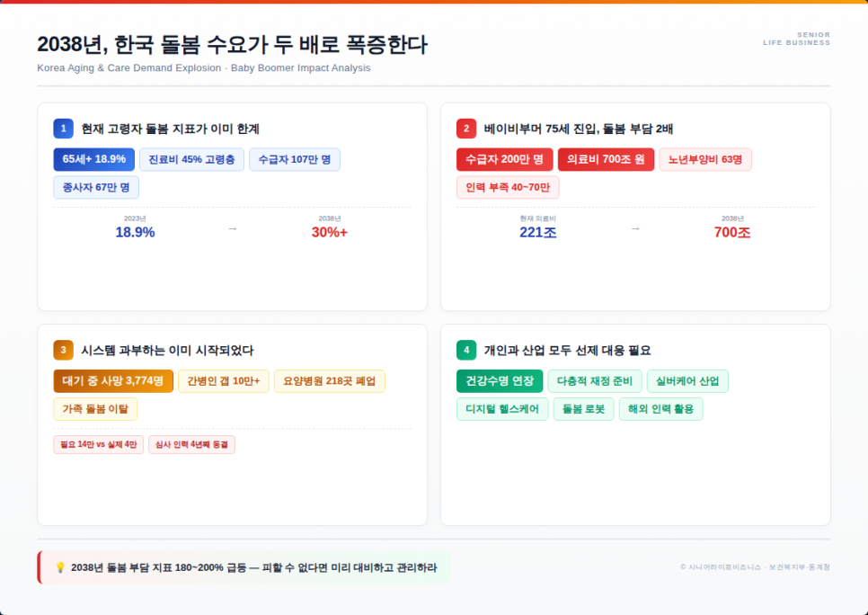Screen dimensions: 868x615
Task: Click the red number 2 badge
Action: coord(466,129)
